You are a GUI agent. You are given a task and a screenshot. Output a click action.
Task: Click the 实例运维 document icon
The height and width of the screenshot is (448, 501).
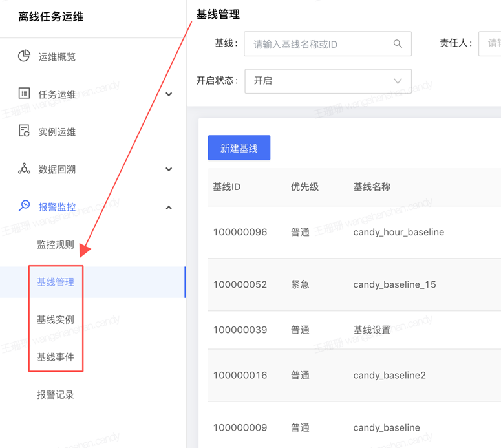coord(24,131)
